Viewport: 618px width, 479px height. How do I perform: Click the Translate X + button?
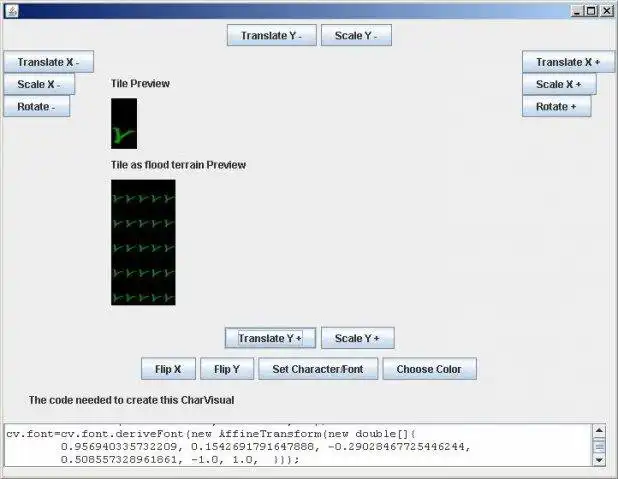[568, 62]
